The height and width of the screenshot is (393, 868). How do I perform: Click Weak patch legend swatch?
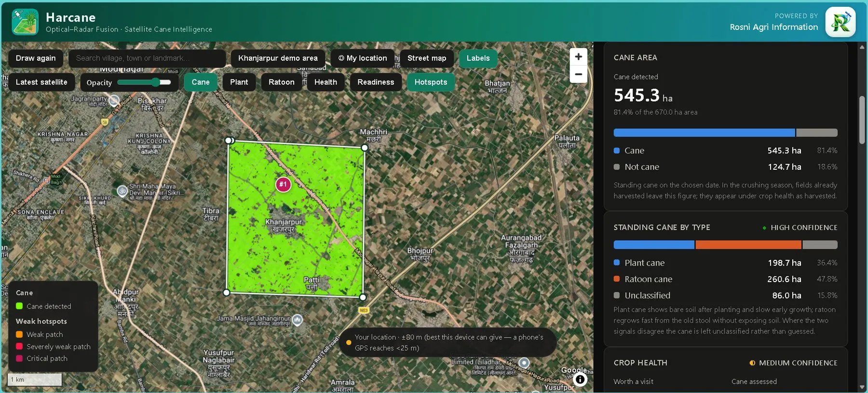click(x=19, y=334)
